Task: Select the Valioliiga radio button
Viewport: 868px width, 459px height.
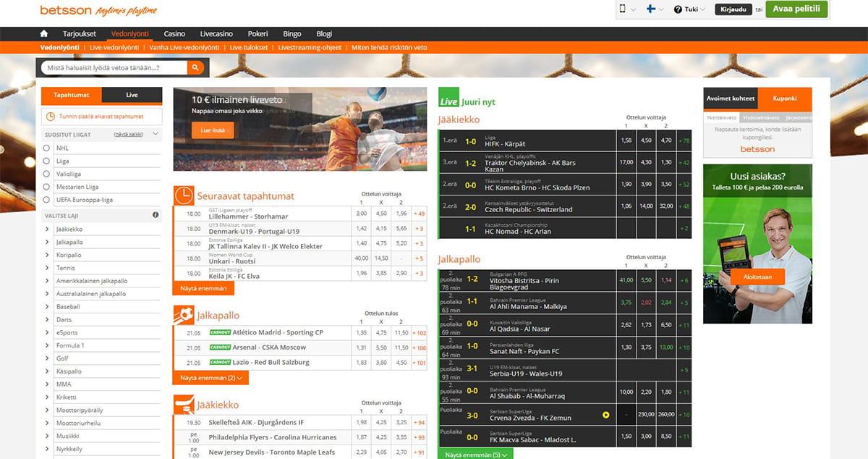Action: tap(48, 174)
